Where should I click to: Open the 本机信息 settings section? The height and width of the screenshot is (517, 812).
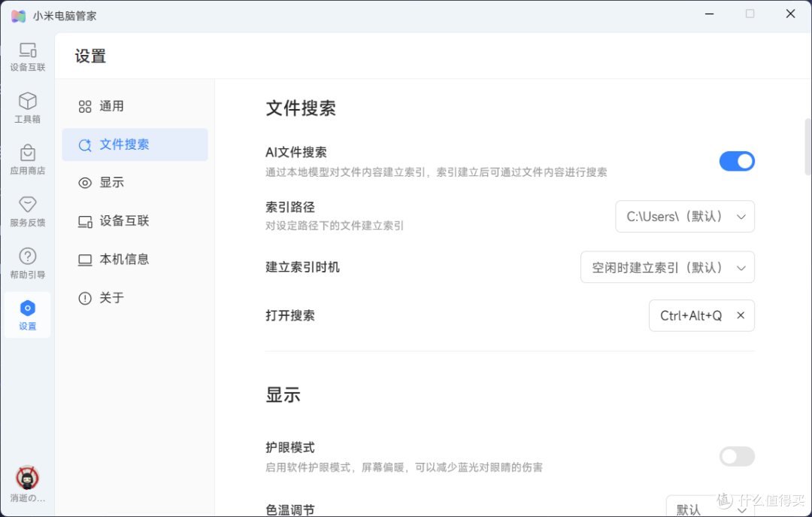coord(135,260)
